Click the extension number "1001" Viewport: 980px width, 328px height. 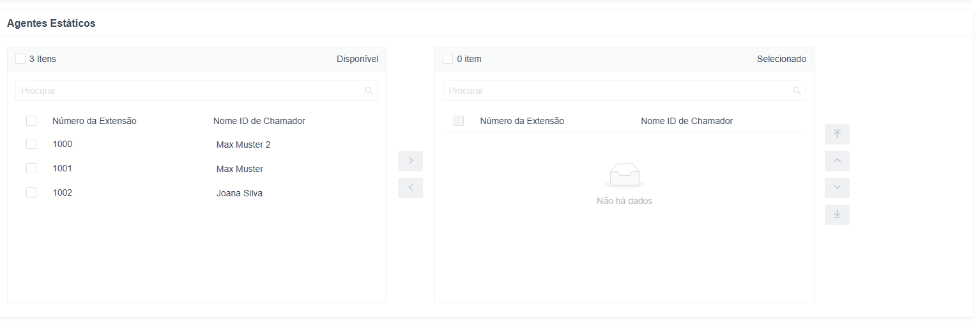pyautogui.click(x=63, y=168)
